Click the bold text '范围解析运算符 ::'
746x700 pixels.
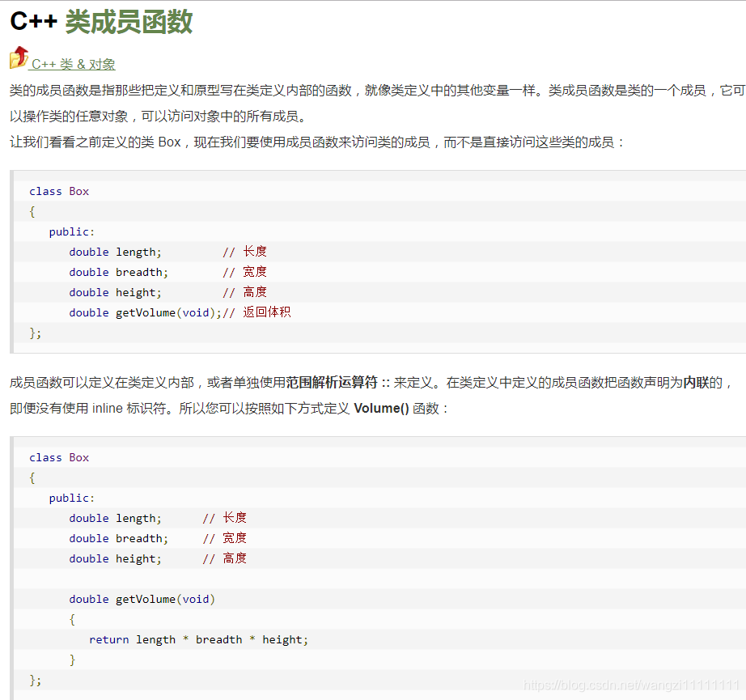338,383
